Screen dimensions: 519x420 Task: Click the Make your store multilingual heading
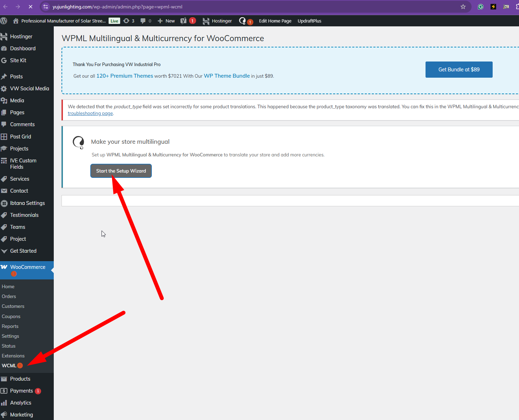point(130,142)
